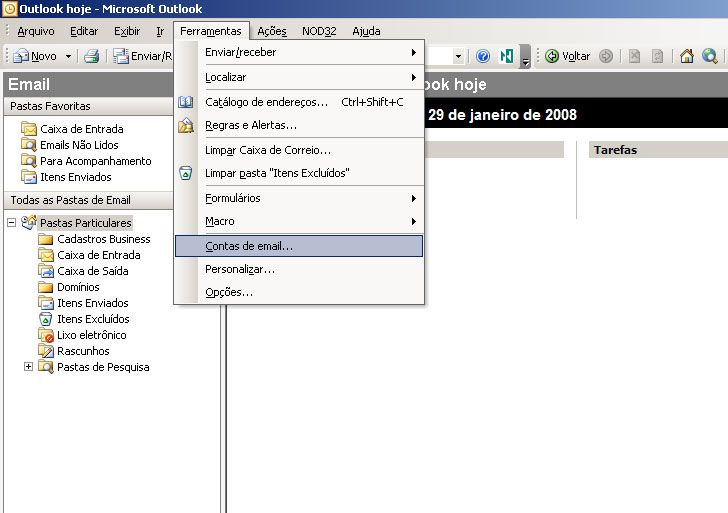728x513 pixels.
Task: Select the Domínios folder
Action: (x=69, y=287)
